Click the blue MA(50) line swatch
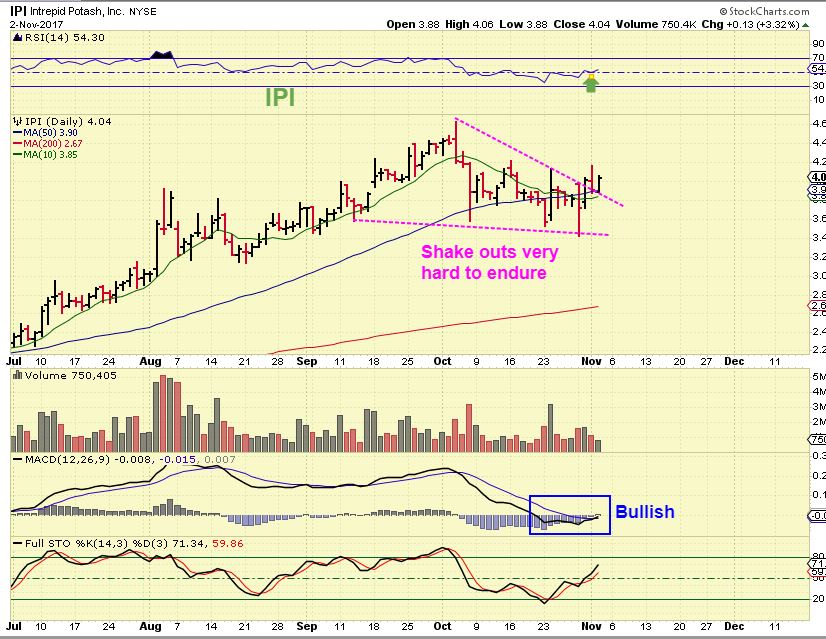The image size is (826, 639). pyautogui.click(x=18, y=133)
